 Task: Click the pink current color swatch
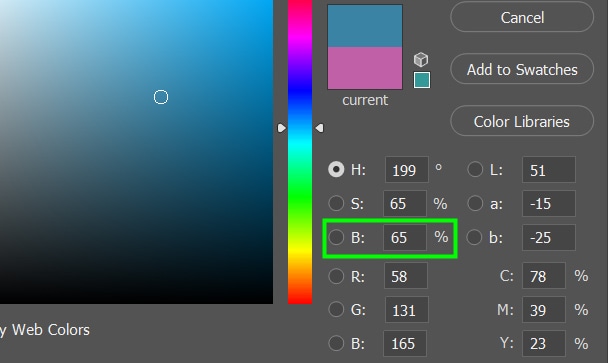pos(365,68)
